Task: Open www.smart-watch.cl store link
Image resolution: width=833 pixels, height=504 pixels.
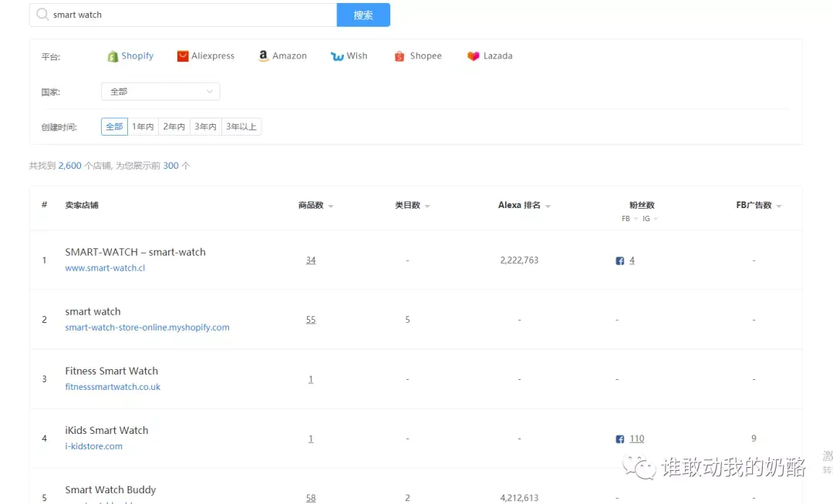Action: (x=105, y=268)
